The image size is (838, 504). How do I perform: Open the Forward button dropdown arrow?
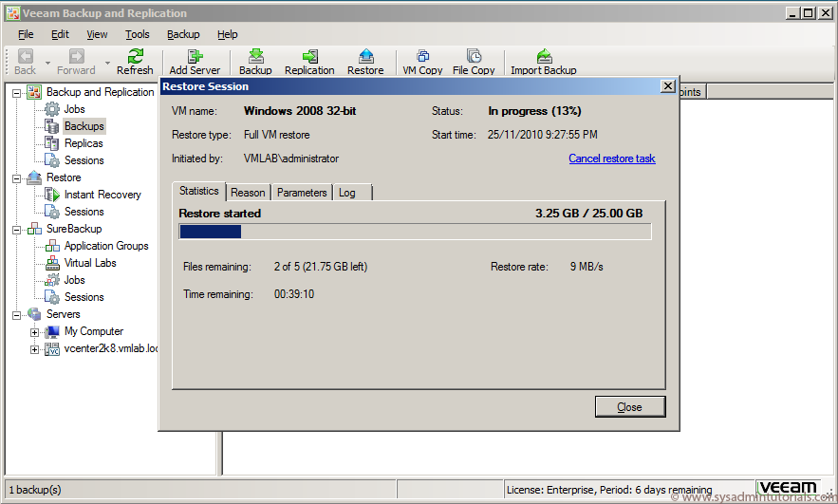tap(107, 63)
